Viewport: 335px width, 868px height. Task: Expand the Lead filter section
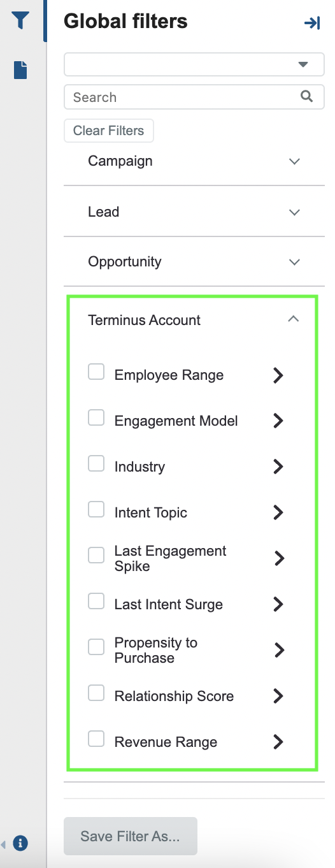tap(194, 212)
